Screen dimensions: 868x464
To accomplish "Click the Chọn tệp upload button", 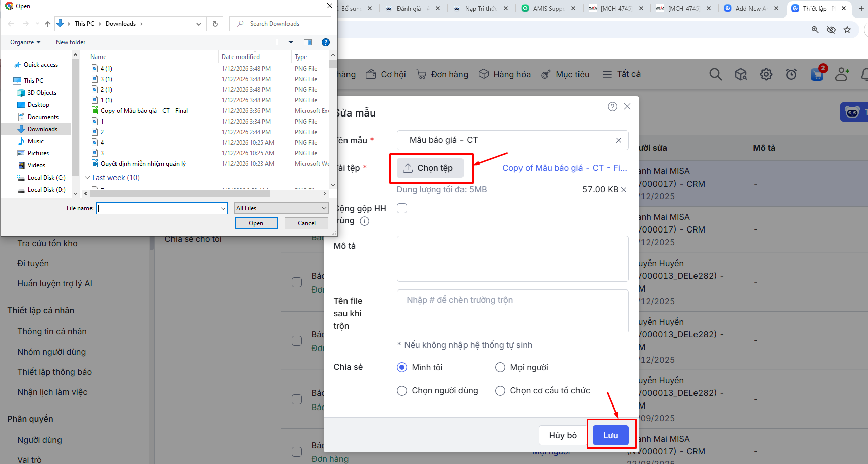I will pyautogui.click(x=430, y=168).
